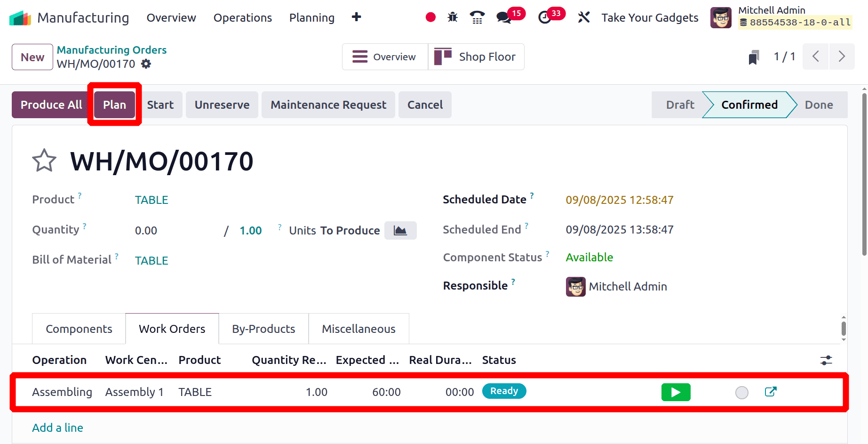Click the Assembling operation cell

coord(62,392)
